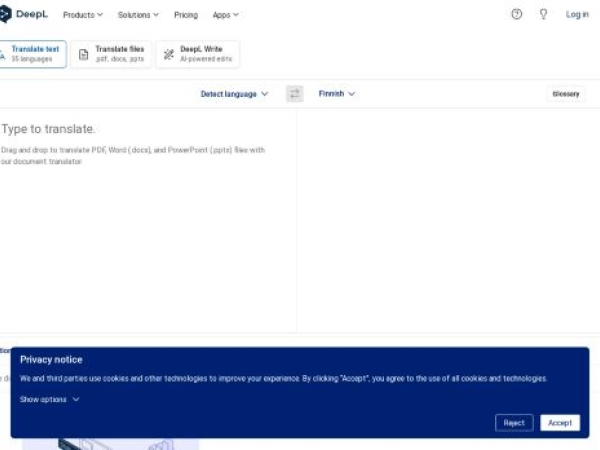Swap source and target languages
This screenshot has width=600, height=450.
coord(295,94)
